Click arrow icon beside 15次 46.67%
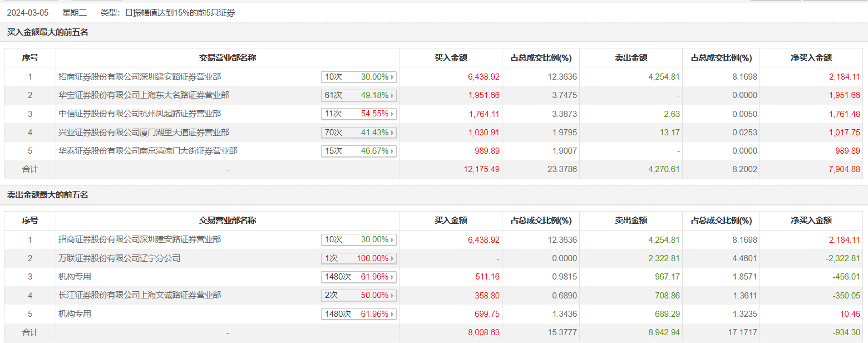Image resolution: width=868 pixels, height=343 pixels. coord(393,151)
